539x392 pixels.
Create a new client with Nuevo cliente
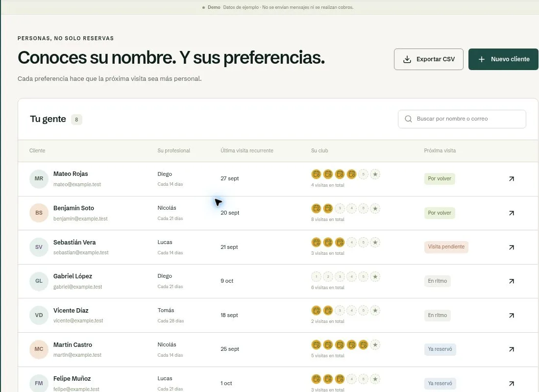(x=503, y=59)
